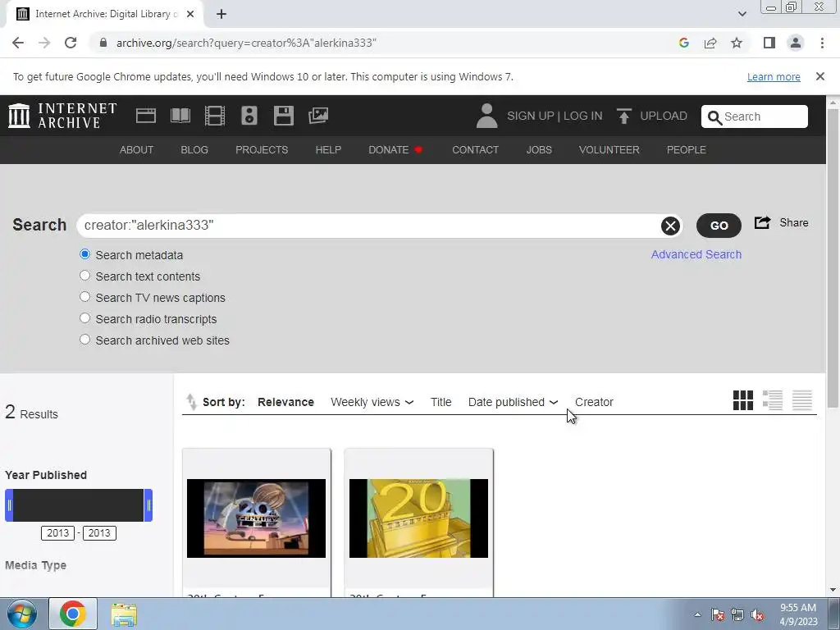Clear the search query with X
Screen dimensions: 840x630
[x=670, y=226]
